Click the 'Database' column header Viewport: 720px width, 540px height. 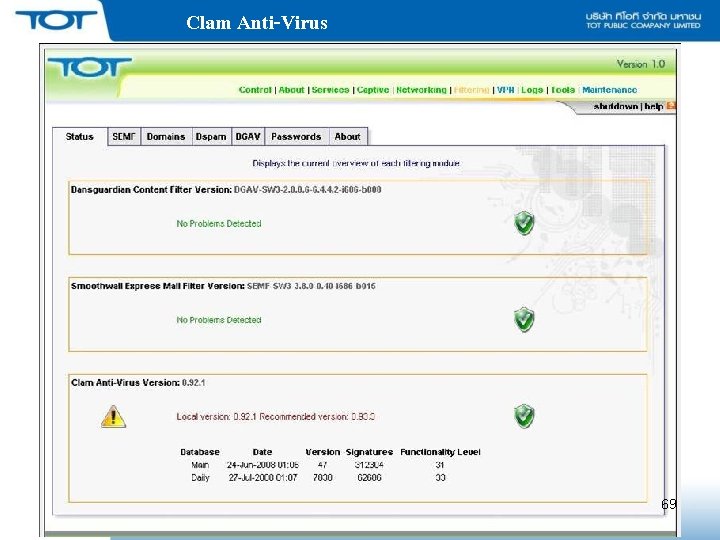click(200, 452)
